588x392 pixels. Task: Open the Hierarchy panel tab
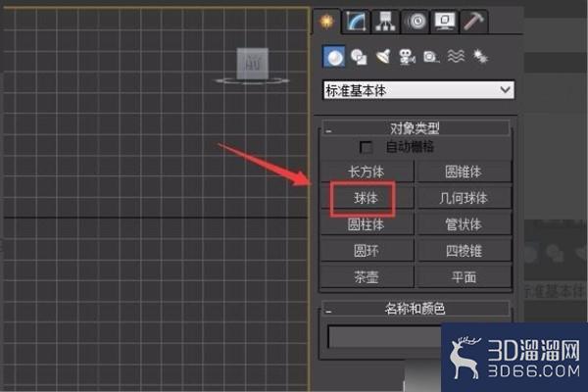coord(385,21)
